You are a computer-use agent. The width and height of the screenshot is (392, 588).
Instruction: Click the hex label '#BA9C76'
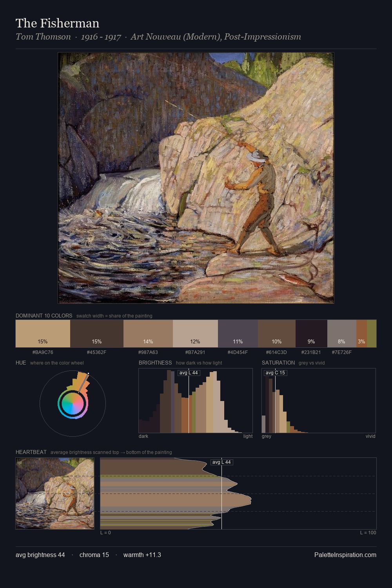[x=43, y=352]
